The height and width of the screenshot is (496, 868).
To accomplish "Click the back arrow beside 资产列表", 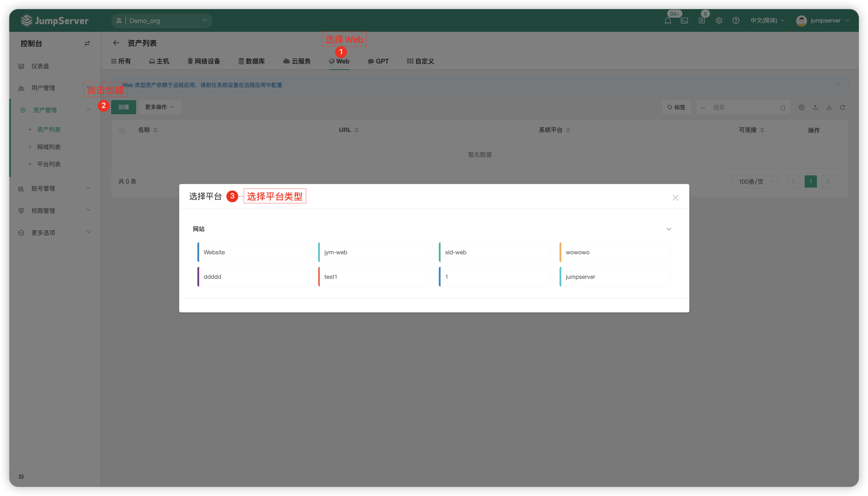I will (x=116, y=43).
